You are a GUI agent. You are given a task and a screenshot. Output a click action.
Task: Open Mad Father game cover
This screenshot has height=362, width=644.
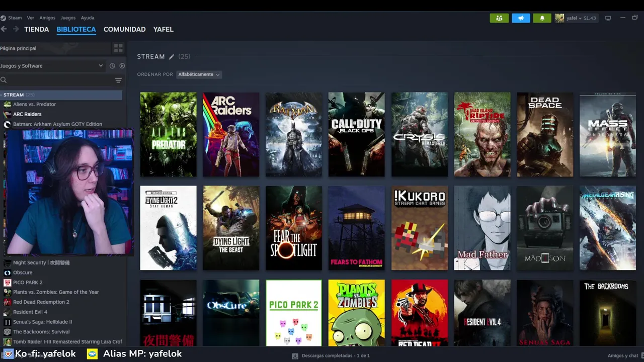pos(482,228)
